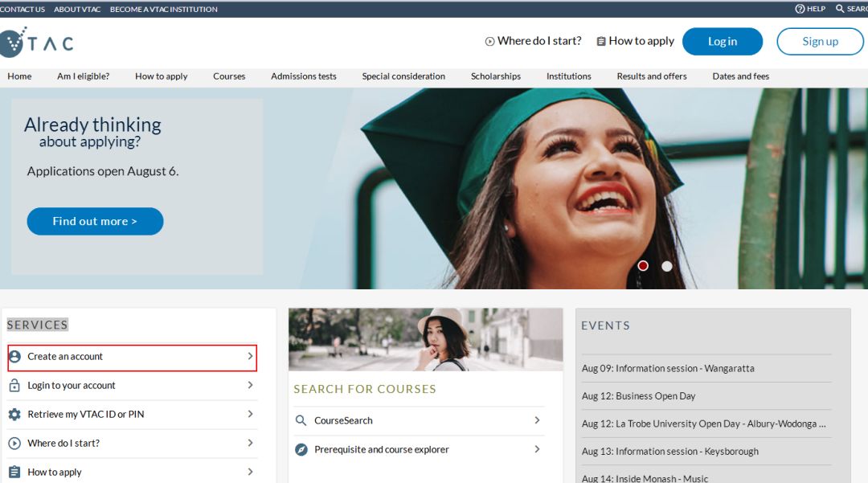Click 'Prerequisite and course explorer' text
Image resolution: width=868 pixels, height=483 pixels.
[x=382, y=449]
